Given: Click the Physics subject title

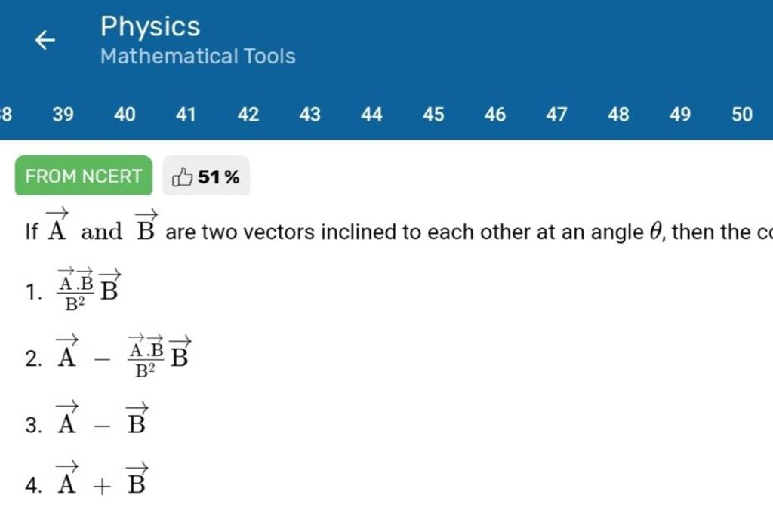Looking at the screenshot, I should pos(150,26).
